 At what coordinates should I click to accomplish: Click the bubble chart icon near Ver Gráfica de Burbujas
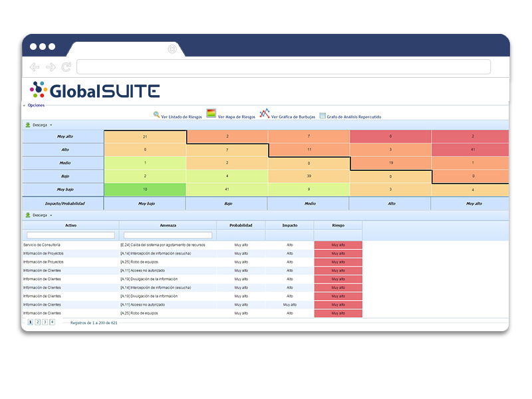[265, 114]
